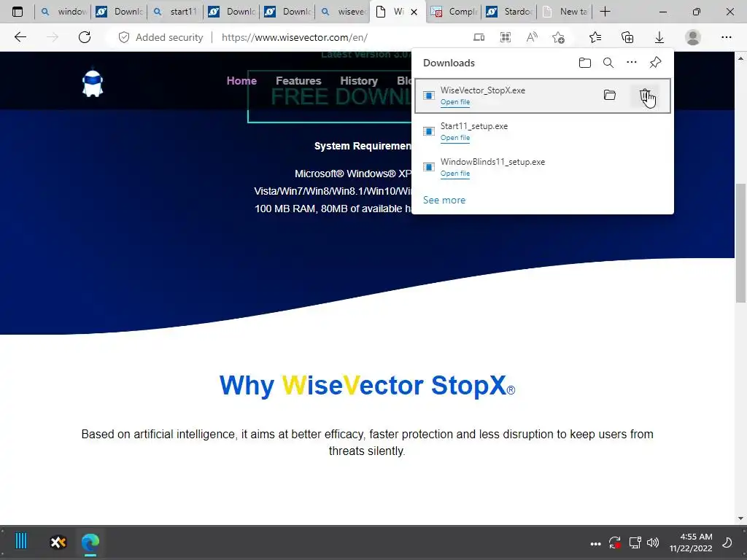The height and width of the screenshot is (560, 747).
Task: Open the Favorites list
Action: 595,37
